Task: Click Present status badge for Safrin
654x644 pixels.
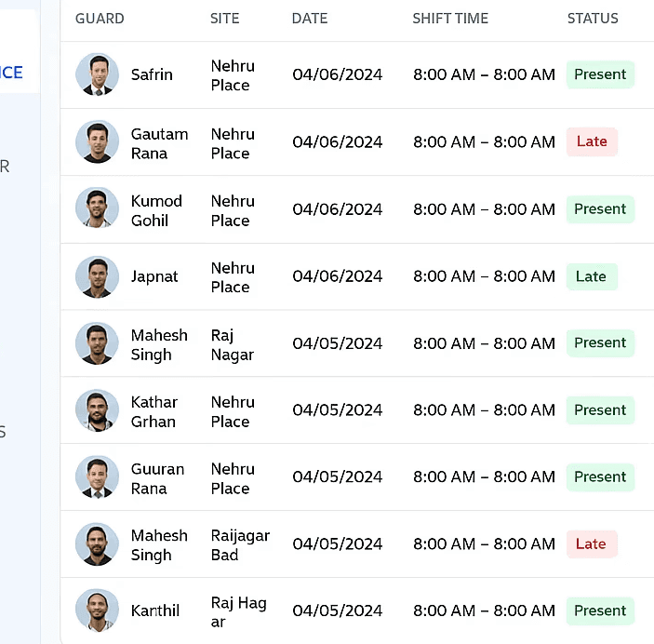Action: [x=600, y=74]
